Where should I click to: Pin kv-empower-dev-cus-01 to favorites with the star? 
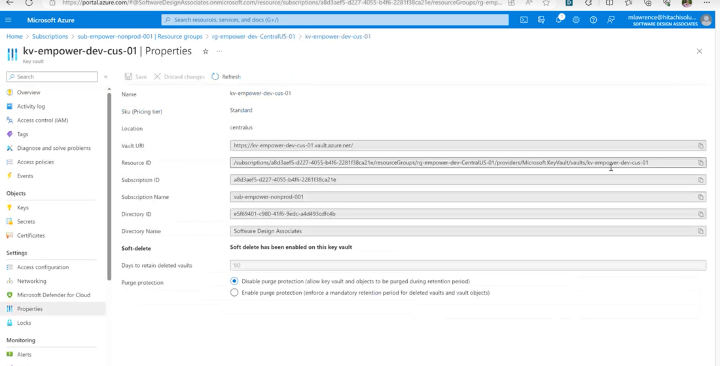click(206, 51)
